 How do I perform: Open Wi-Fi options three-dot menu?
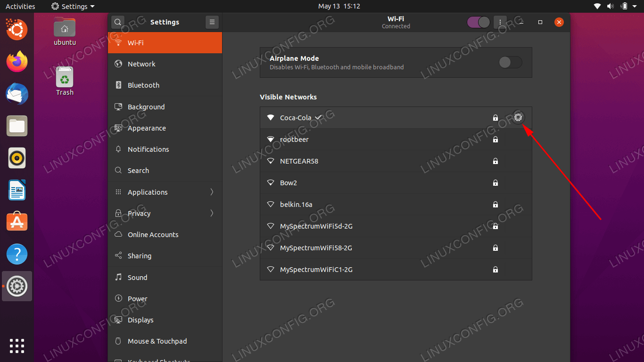pos(500,22)
